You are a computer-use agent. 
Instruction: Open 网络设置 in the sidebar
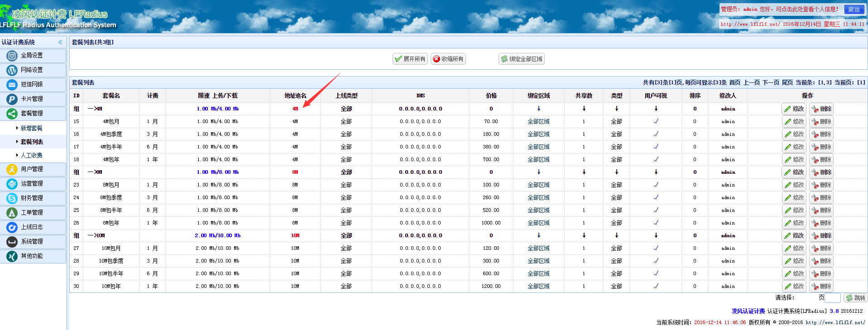coord(32,70)
